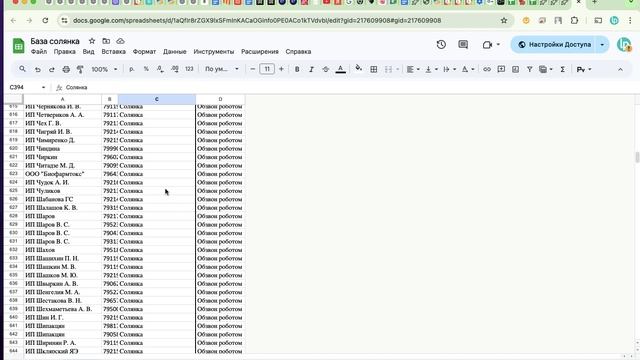This screenshot has height=360, width=640.
Task: Move document with the folder icon
Action: pos(106,41)
